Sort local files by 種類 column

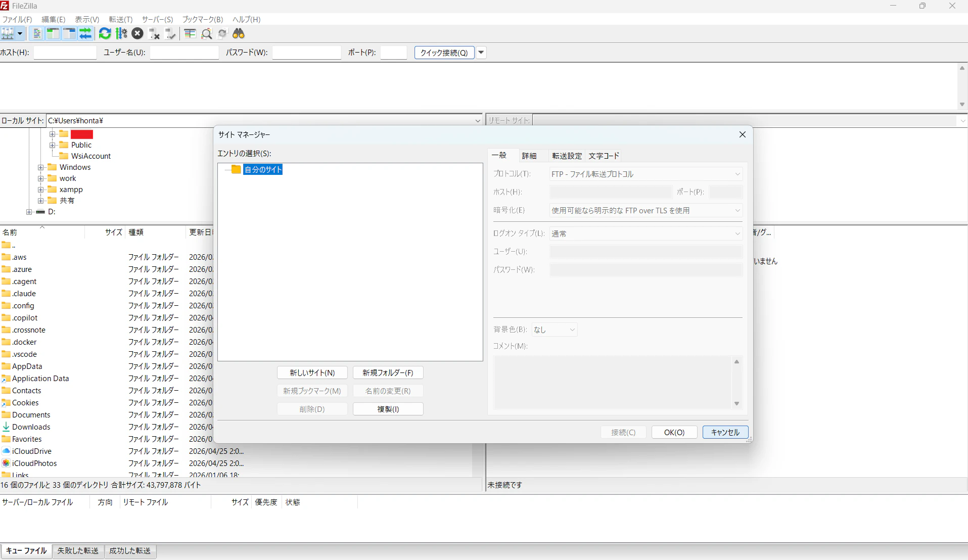(156, 232)
